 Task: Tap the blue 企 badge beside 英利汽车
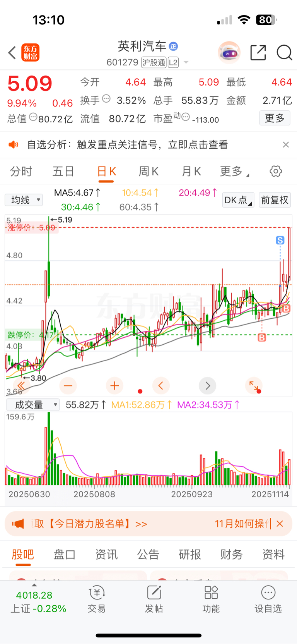click(173, 46)
